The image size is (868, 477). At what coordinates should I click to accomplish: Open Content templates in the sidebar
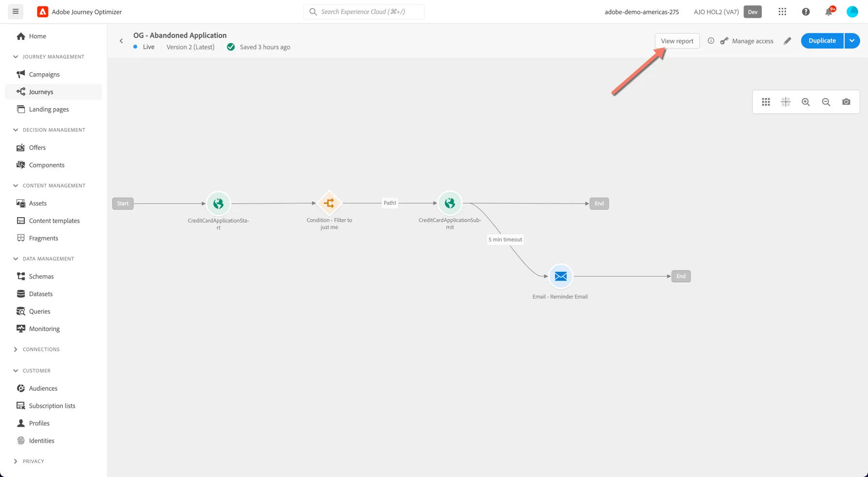click(53, 221)
